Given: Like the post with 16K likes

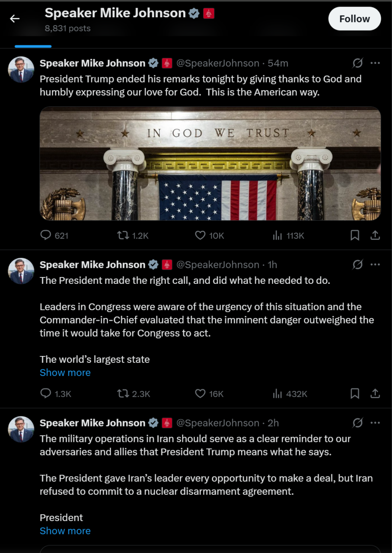Looking at the screenshot, I should pos(200,394).
